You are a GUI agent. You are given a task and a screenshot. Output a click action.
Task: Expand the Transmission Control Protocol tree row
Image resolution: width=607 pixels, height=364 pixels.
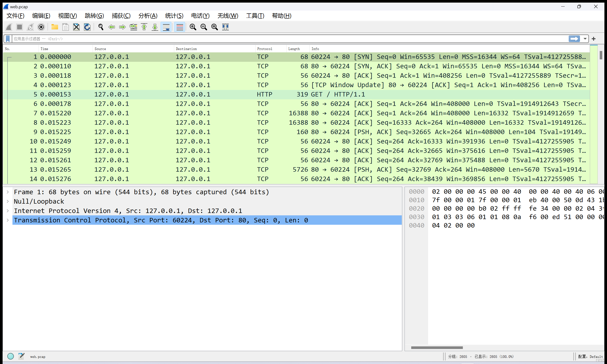(8, 220)
